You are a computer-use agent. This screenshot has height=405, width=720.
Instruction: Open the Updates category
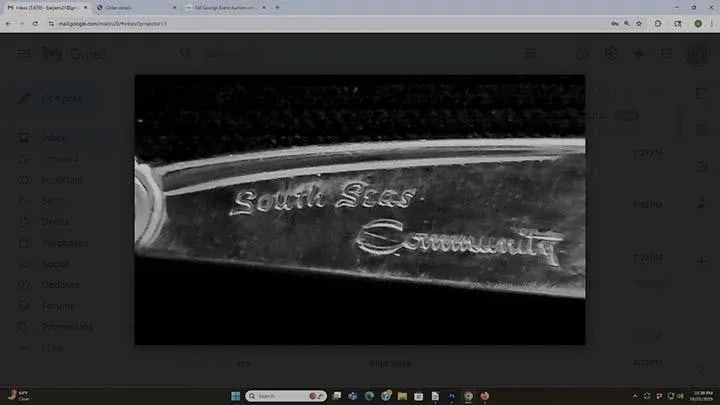point(60,285)
